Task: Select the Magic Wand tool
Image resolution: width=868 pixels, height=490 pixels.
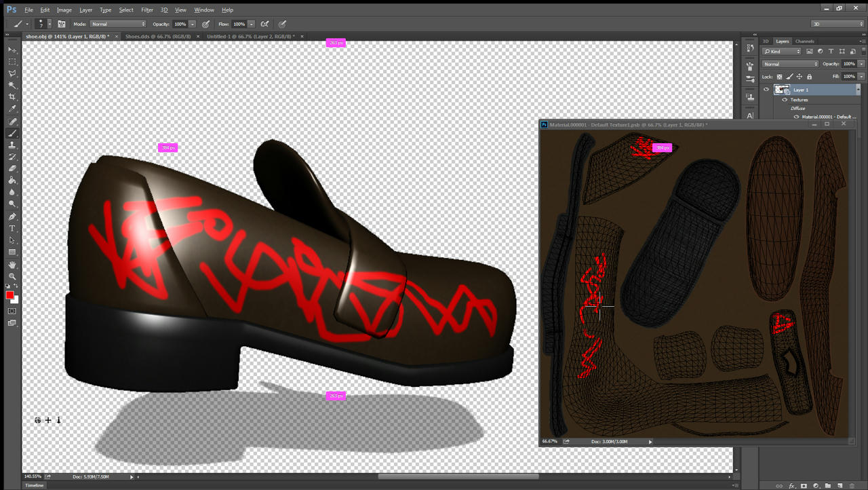Action: [x=12, y=85]
